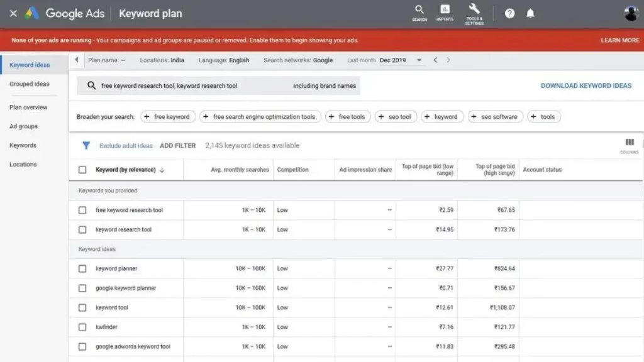Add 'free keyword' to broaden search

pyautogui.click(x=168, y=116)
